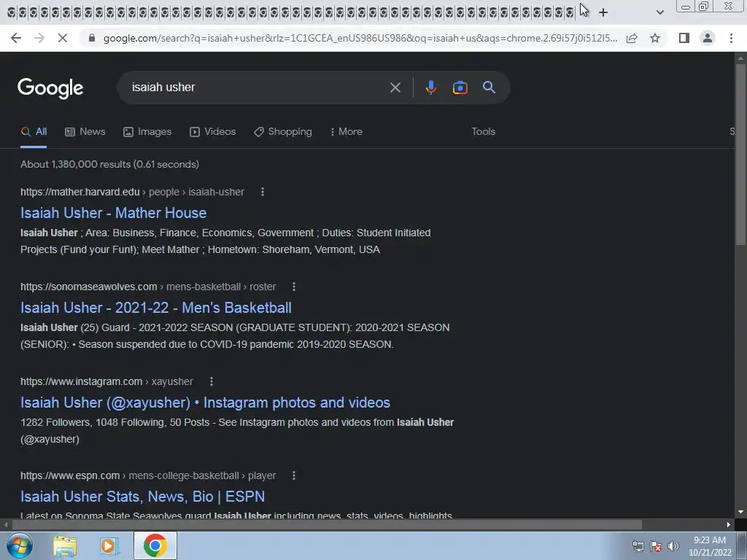
Task: Click the taskbar clock 9:23 AM
Action: tap(709, 540)
